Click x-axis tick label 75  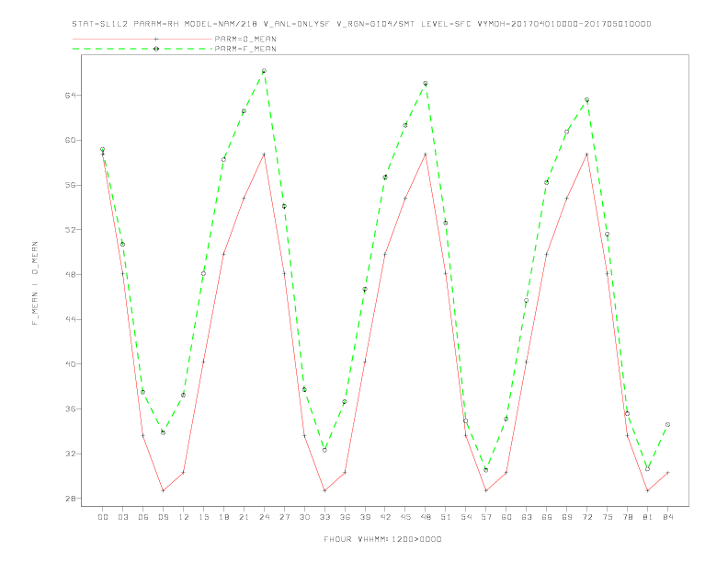pyautogui.click(x=608, y=517)
